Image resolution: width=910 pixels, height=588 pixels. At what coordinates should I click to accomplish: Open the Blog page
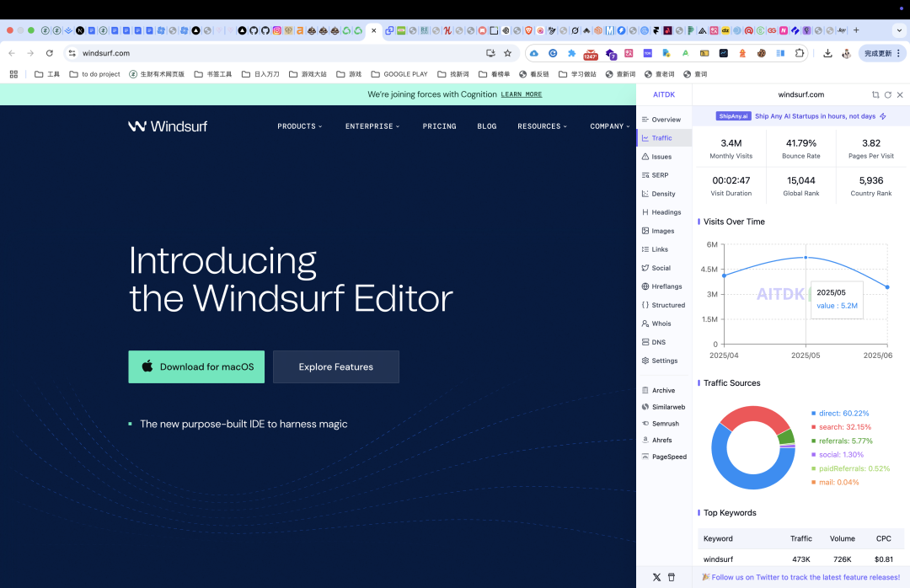pyautogui.click(x=487, y=126)
